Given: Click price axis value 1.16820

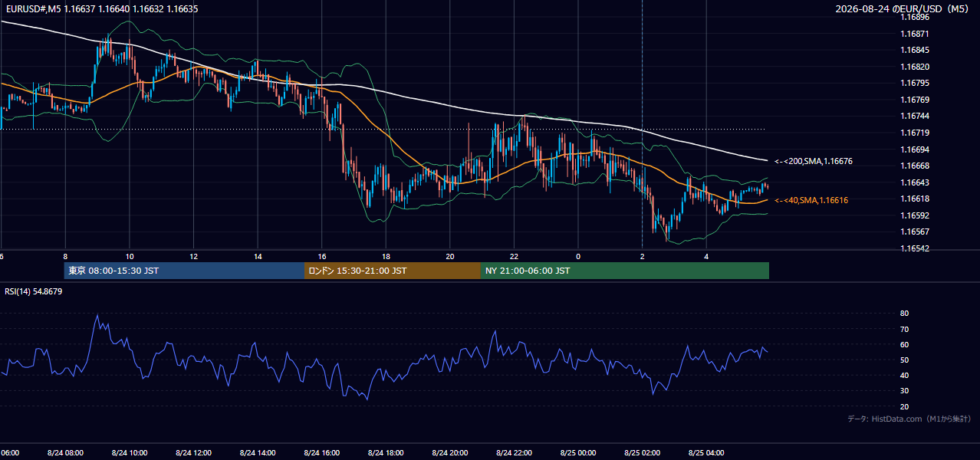Looking at the screenshot, I should (x=916, y=67).
